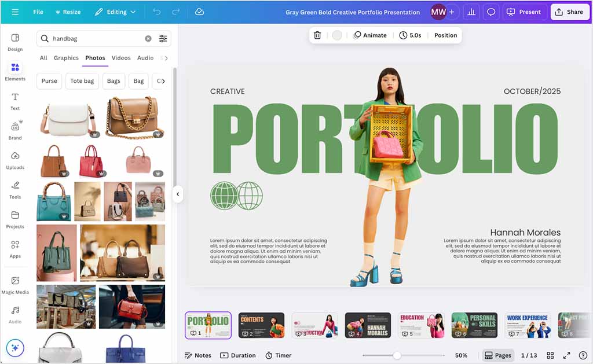Switch to the Videos tab
The height and width of the screenshot is (364, 593).
click(121, 58)
